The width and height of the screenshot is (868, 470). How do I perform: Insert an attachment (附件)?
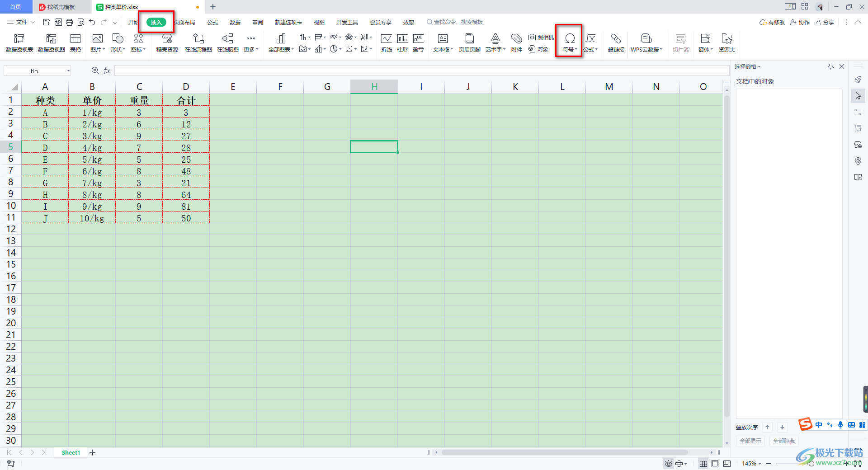point(517,43)
